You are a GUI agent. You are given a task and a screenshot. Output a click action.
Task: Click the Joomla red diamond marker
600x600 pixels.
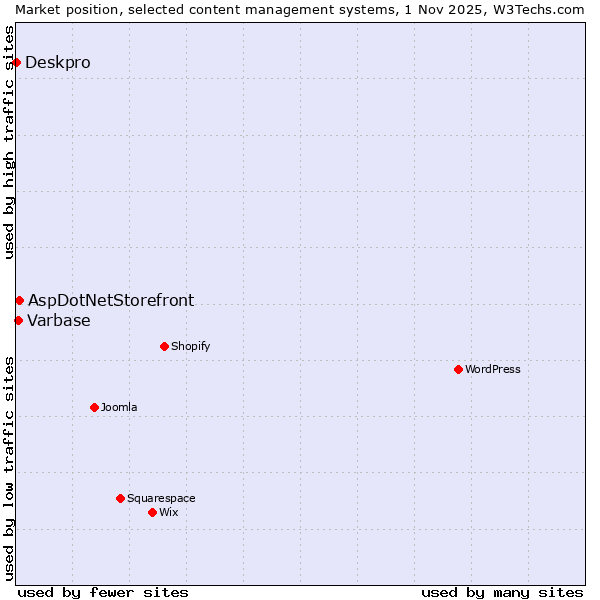[94, 407]
